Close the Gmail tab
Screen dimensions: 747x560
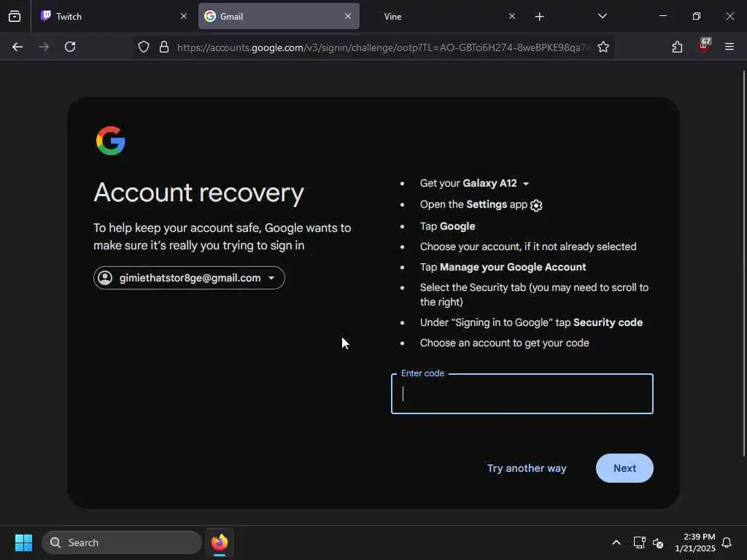point(348,16)
